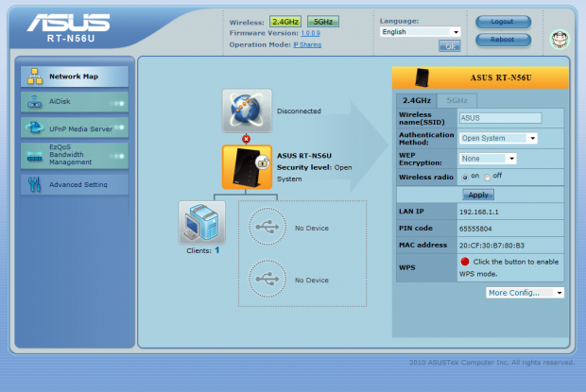The width and height of the screenshot is (586, 392).
Task: Open EzQoS Bandwidth Management menu item
Action: [x=75, y=155]
